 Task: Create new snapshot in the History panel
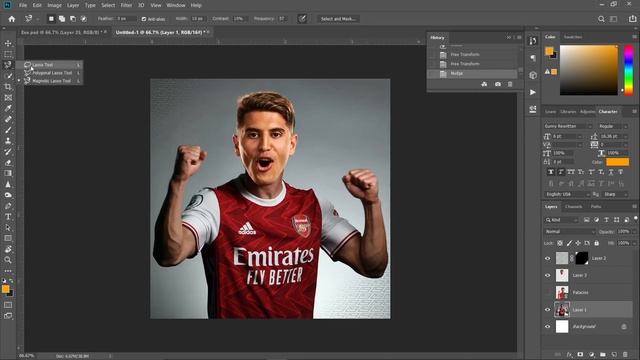[498, 84]
